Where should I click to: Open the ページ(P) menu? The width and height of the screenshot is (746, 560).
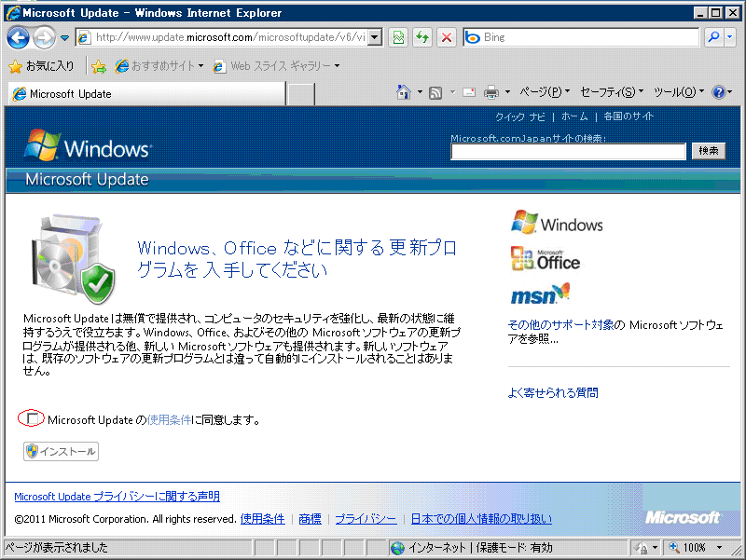click(545, 91)
